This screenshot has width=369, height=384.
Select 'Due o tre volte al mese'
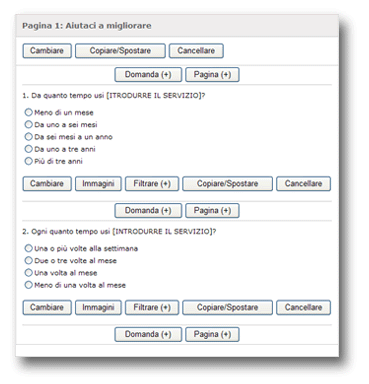point(29,261)
